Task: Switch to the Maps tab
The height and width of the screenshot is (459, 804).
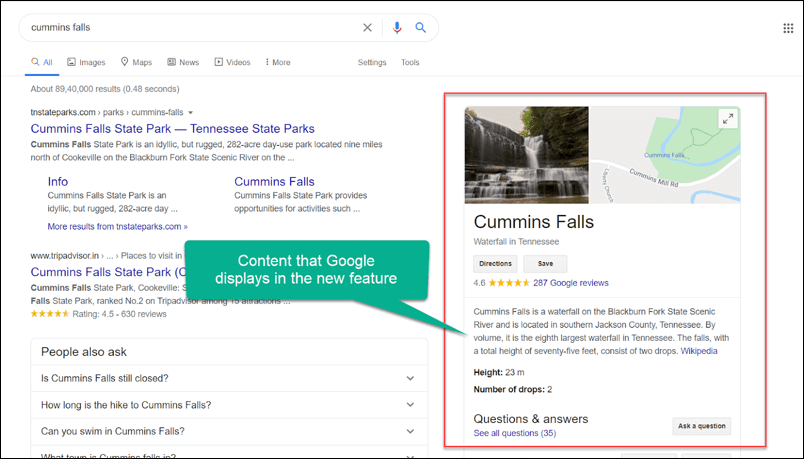Action: 136,62
